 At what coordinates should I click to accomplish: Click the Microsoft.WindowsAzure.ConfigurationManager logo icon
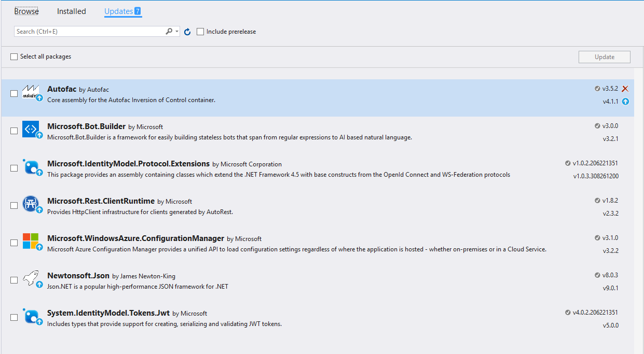point(31,241)
